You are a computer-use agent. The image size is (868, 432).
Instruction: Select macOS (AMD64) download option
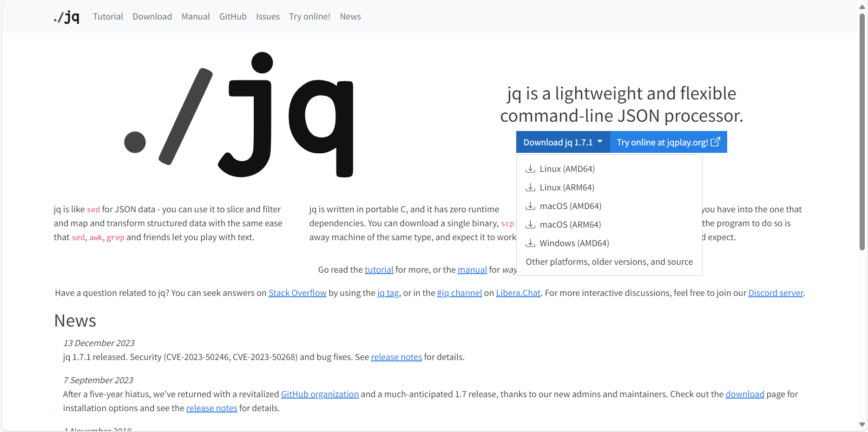[x=609, y=206]
